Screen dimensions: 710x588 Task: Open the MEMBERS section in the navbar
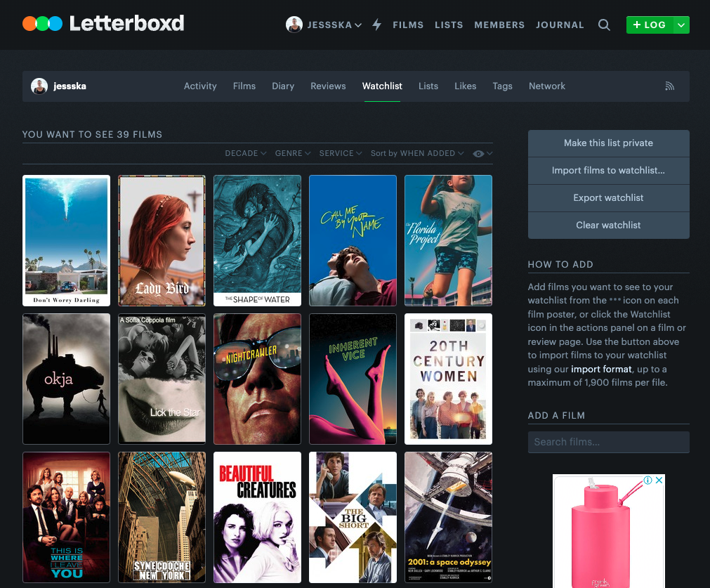[x=499, y=25]
